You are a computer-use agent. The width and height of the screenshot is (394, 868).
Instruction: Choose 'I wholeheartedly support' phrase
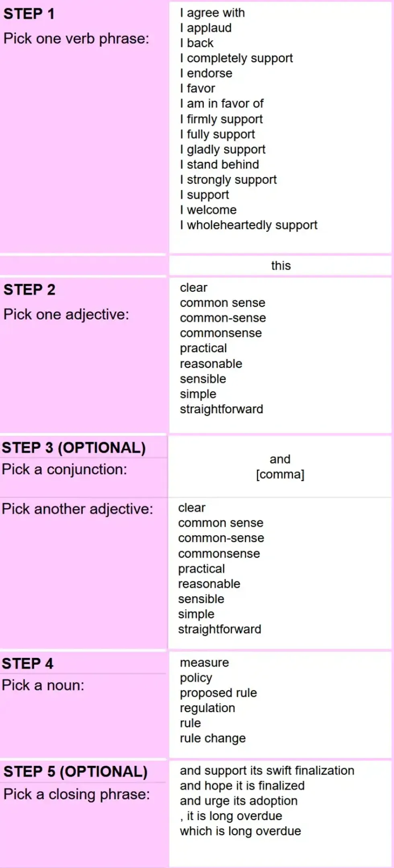tap(248, 225)
